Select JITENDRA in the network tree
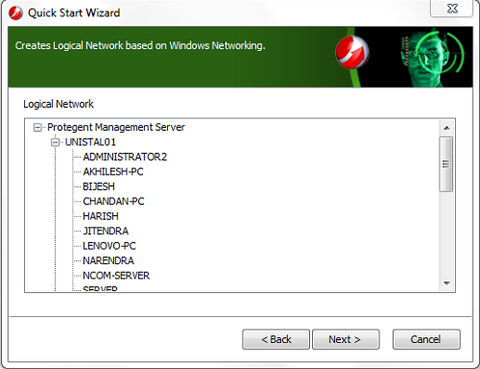 (x=106, y=231)
